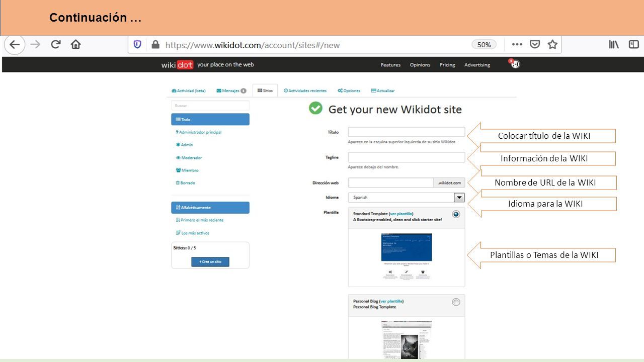Click the Personal Blog preview thumbnail

click(407, 339)
